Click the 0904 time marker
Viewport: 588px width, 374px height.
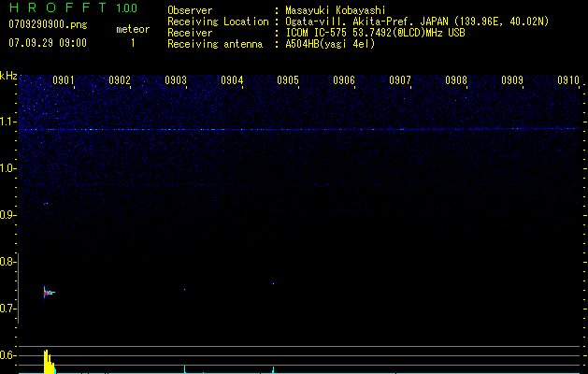[x=232, y=80]
